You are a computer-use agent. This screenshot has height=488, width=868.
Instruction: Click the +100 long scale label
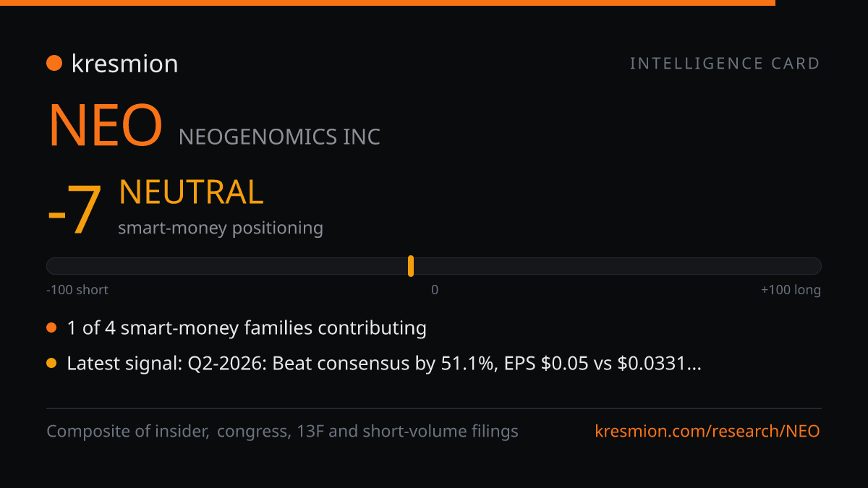pyautogui.click(x=791, y=290)
